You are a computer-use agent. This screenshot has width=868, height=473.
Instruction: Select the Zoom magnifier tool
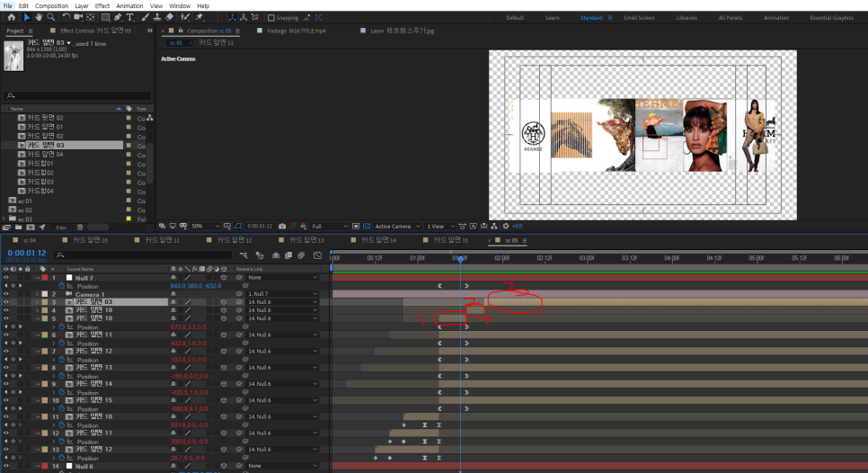point(51,18)
